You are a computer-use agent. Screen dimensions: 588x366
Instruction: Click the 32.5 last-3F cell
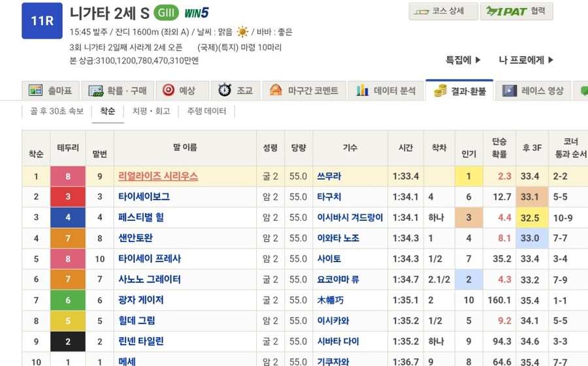click(532, 218)
